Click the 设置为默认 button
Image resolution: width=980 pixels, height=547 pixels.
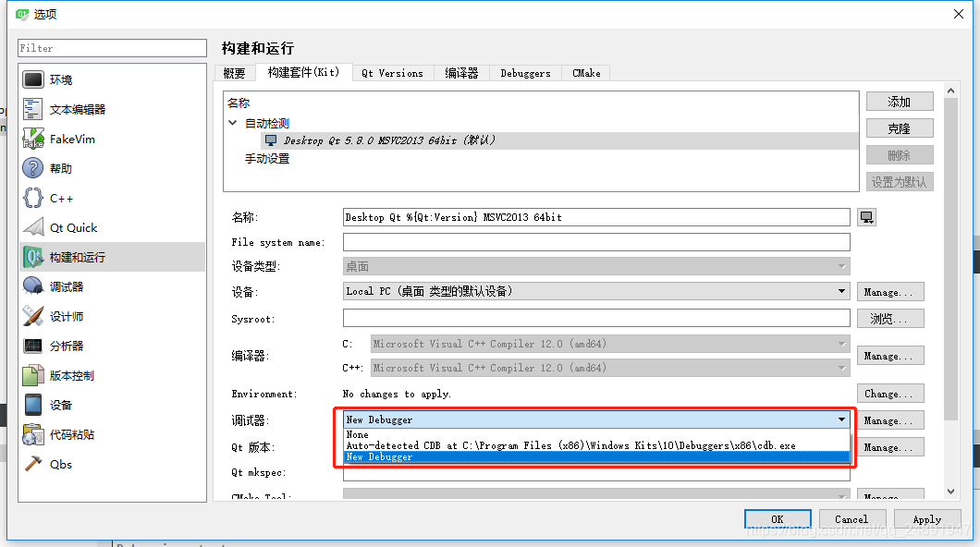[x=900, y=182]
